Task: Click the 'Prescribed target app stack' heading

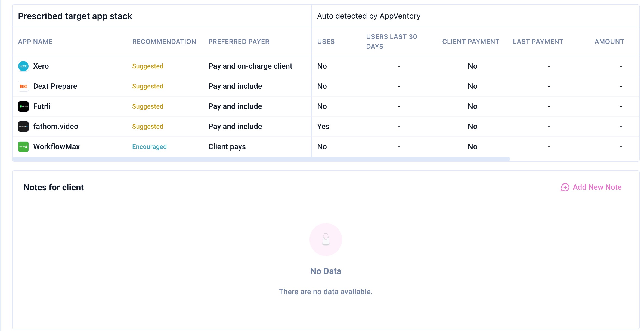Action: (75, 16)
